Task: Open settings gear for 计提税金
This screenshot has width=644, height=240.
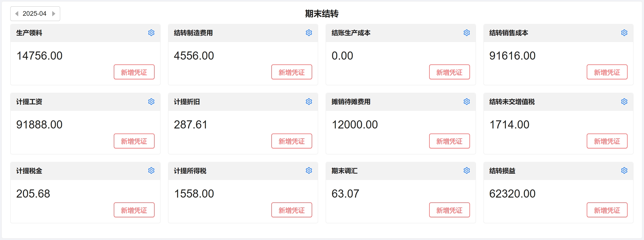Action: click(x=151, y=171)
